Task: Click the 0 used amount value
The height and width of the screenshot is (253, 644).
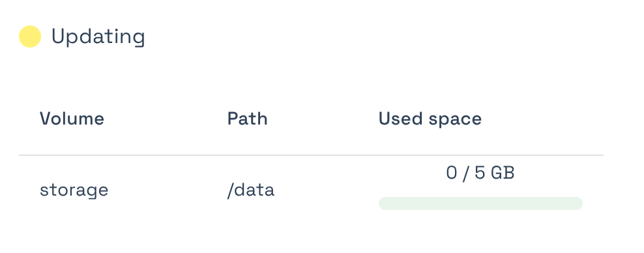Action: click(x=451, y=173)
